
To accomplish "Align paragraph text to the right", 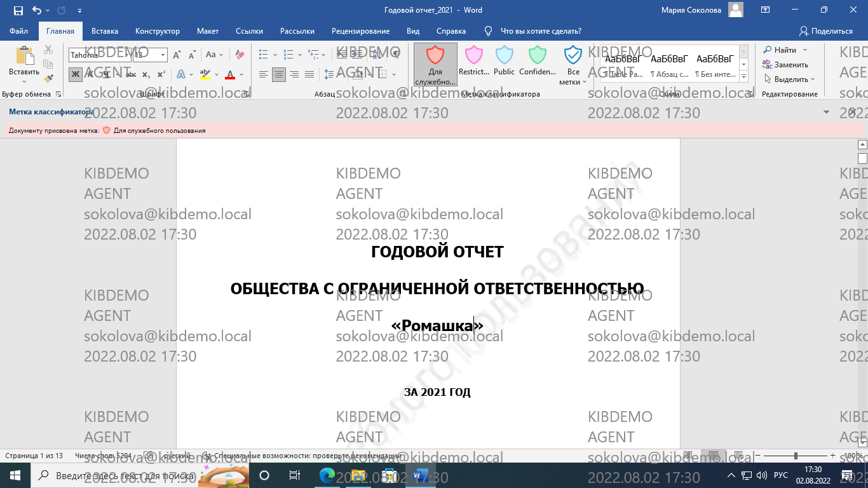I will pyautogui.click(x=294, y=75).
